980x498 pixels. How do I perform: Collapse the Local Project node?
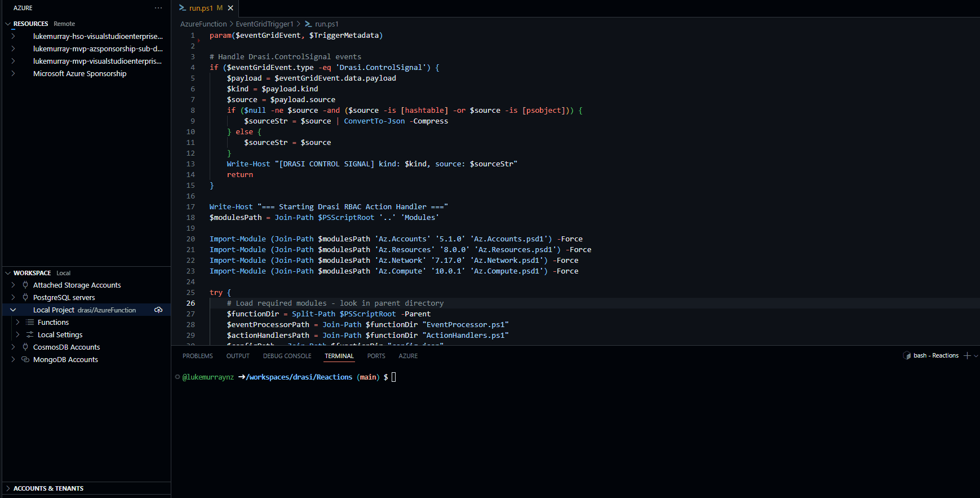(13, 310)
